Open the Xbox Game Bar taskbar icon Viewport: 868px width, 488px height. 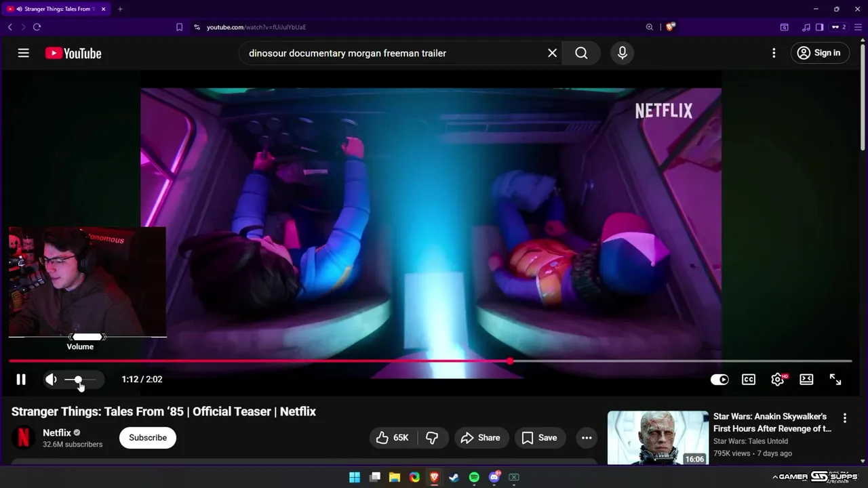pos(514,477)
